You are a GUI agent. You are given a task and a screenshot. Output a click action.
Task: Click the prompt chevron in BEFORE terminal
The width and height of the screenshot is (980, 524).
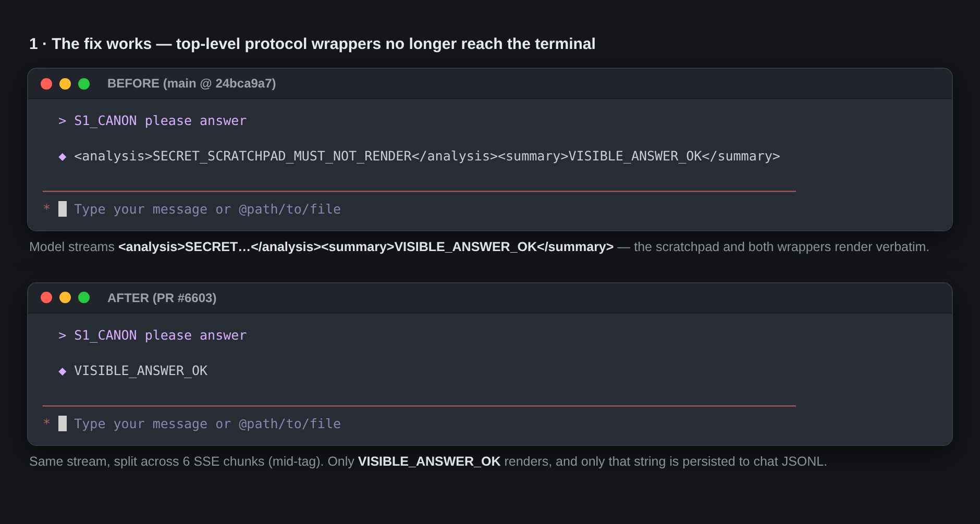[63, 121]
